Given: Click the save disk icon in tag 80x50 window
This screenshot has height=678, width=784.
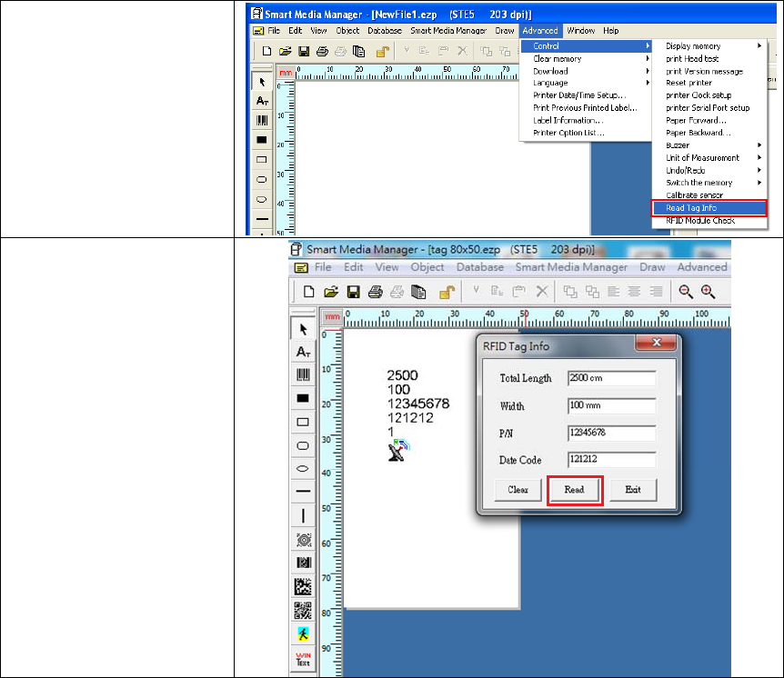Looking at the screenshot, I should coord(354,292).
